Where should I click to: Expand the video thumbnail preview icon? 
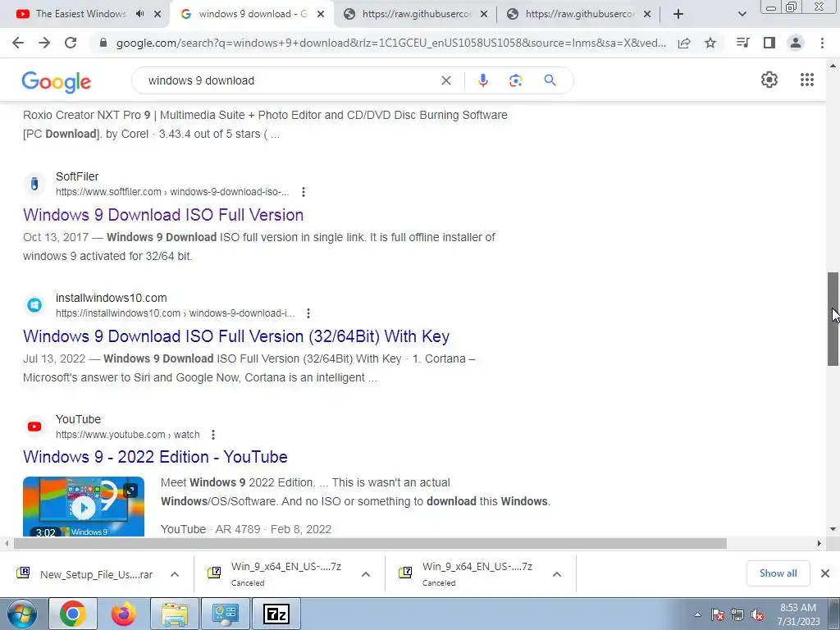130,491
